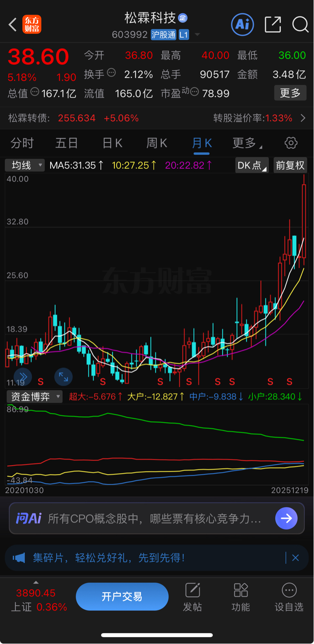Image resolution: width=314 pixels, height=644 pixels.
Task: Submit the Ai question with arrow button
Action: tap(286, 518)
